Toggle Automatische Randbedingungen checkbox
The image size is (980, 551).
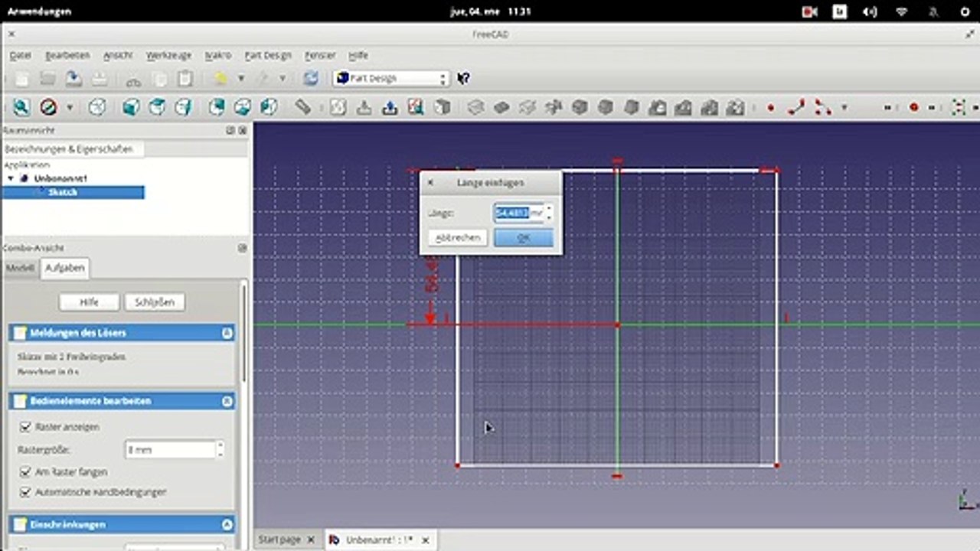click(x=25, y=492)
